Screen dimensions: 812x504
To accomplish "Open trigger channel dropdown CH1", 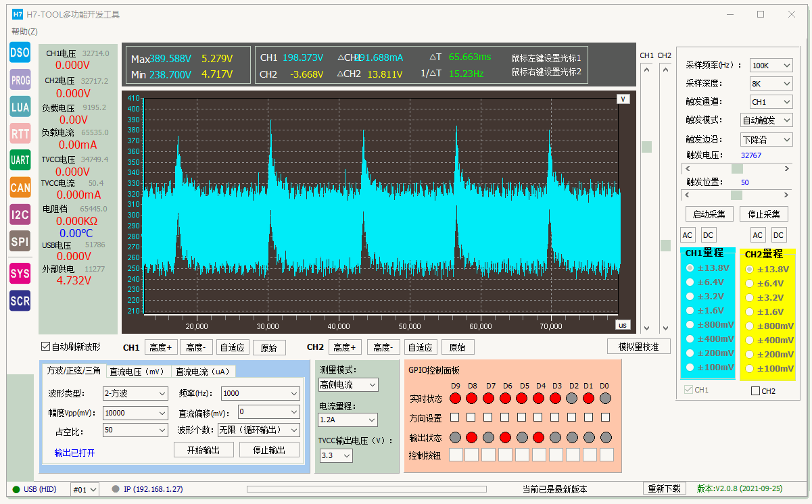I will tap(771, 102).
